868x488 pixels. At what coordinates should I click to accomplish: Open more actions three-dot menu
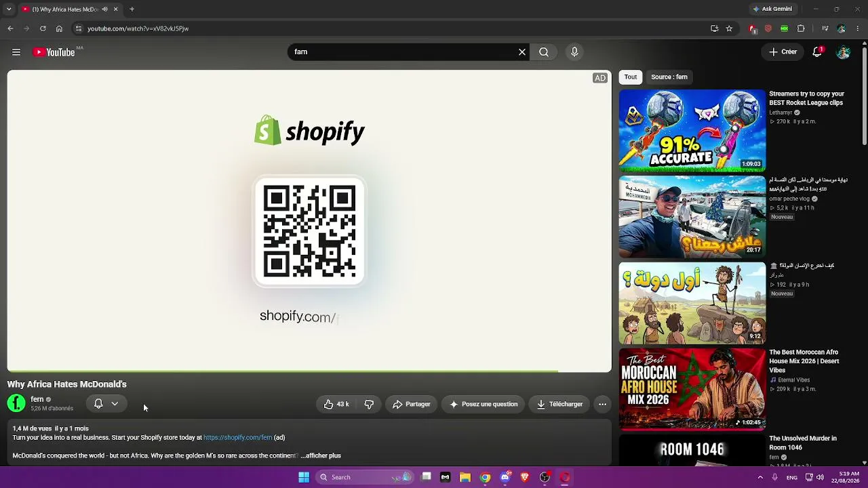602,404
